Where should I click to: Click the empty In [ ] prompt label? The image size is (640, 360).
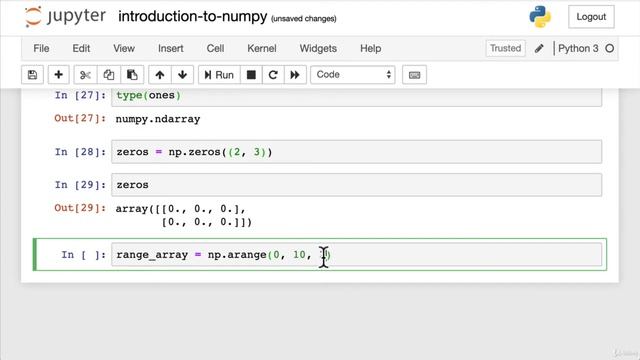coord(84,255)
